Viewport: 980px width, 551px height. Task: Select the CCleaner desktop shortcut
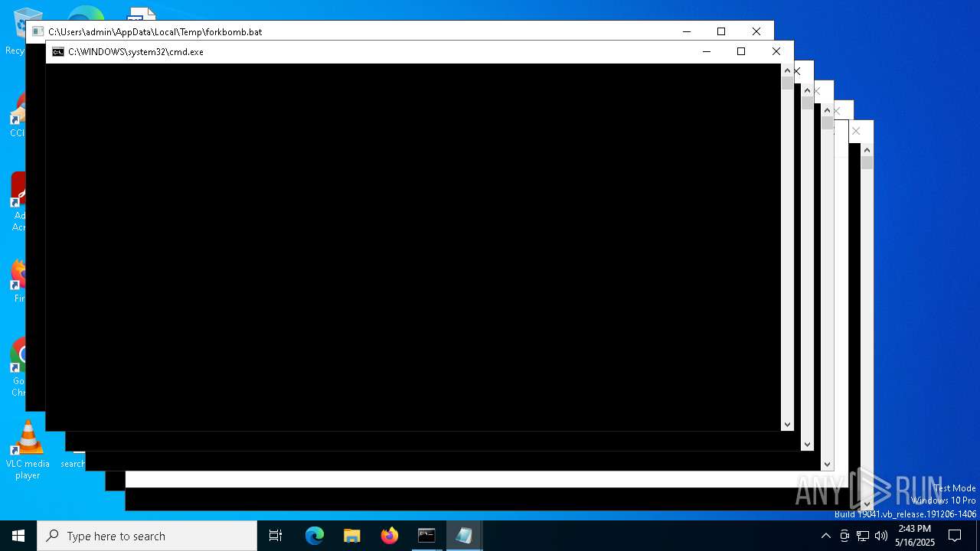17,115
